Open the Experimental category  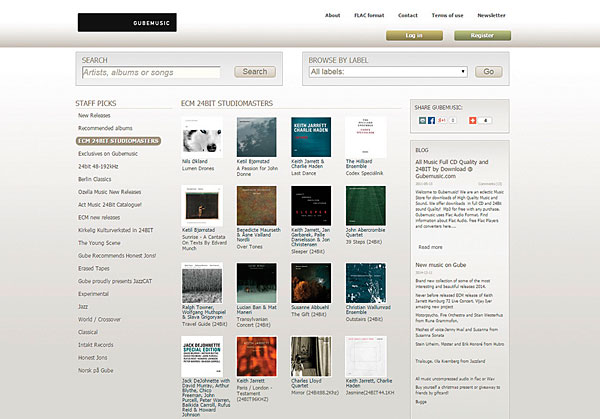93,294
